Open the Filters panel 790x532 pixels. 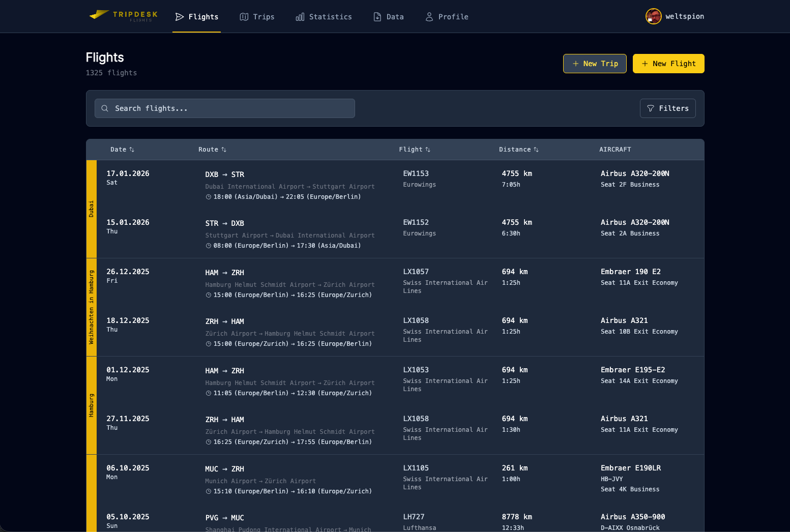click(667, 108)
